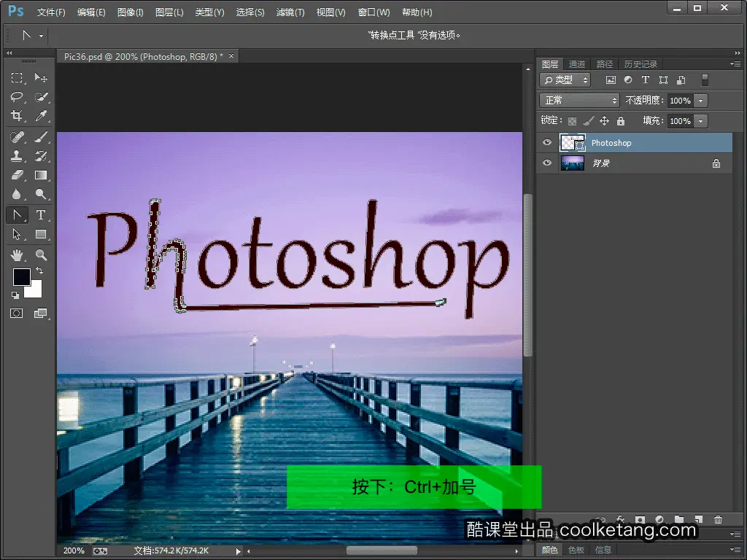Toggle type layer filter

click(646, 80)
